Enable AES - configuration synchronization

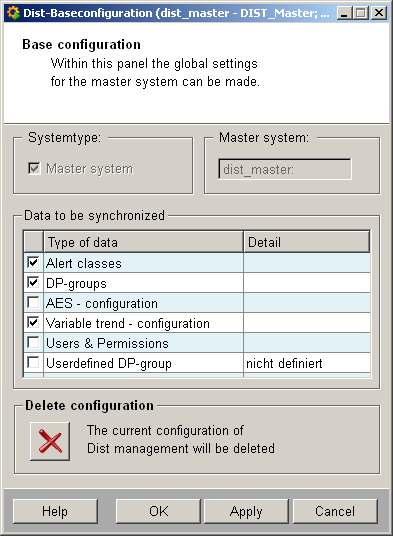[x=33, y=302]
